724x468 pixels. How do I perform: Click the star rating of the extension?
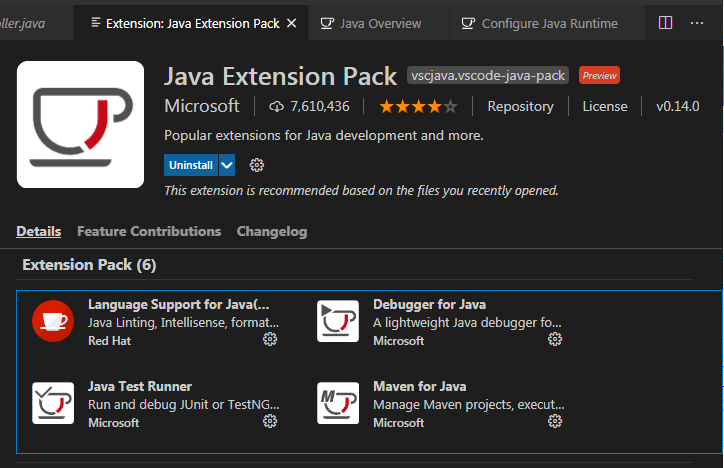(418, 106)
